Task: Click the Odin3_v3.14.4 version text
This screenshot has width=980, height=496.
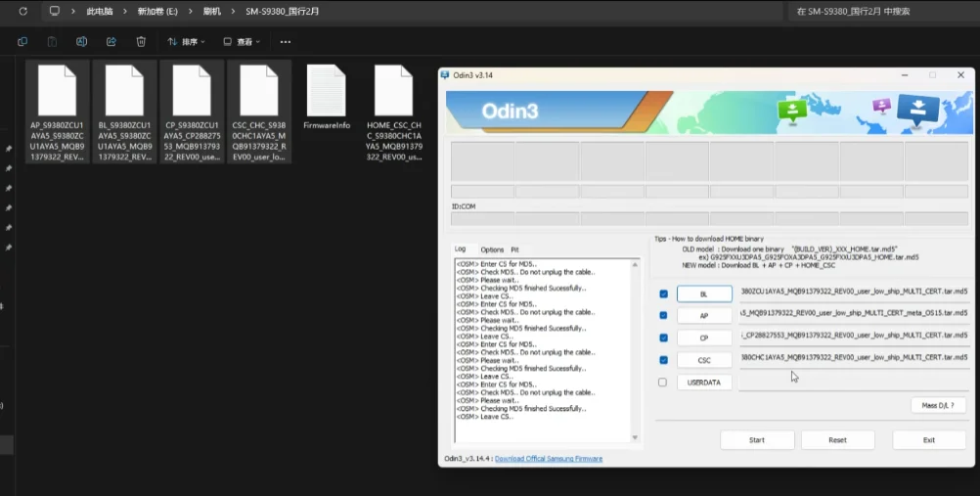Action: (468, 459)
